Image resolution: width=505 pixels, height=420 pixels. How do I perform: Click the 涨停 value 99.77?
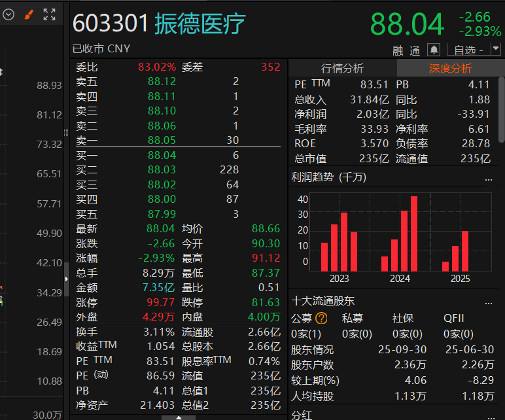160,302
